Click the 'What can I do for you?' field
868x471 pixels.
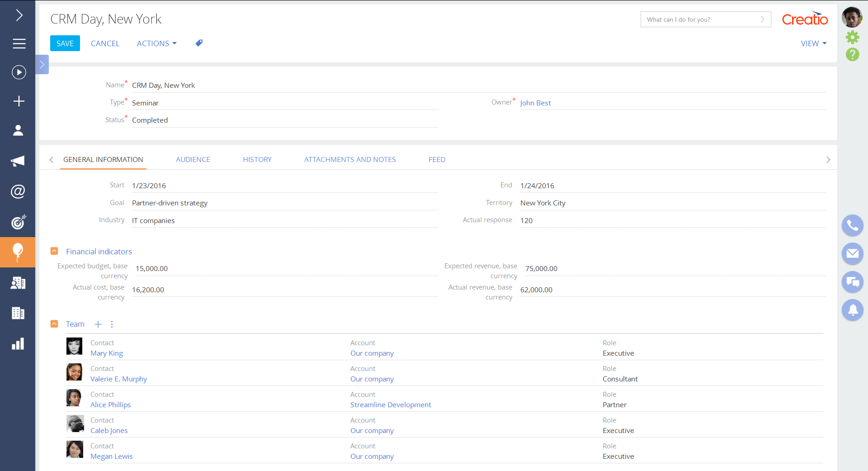pyautogui.click(x=701, y=19)
